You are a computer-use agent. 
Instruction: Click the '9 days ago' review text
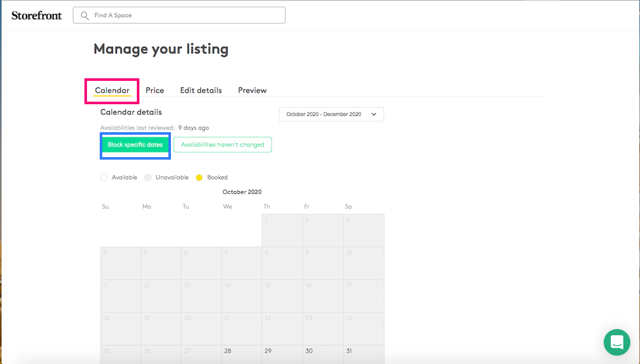point(193,128)
